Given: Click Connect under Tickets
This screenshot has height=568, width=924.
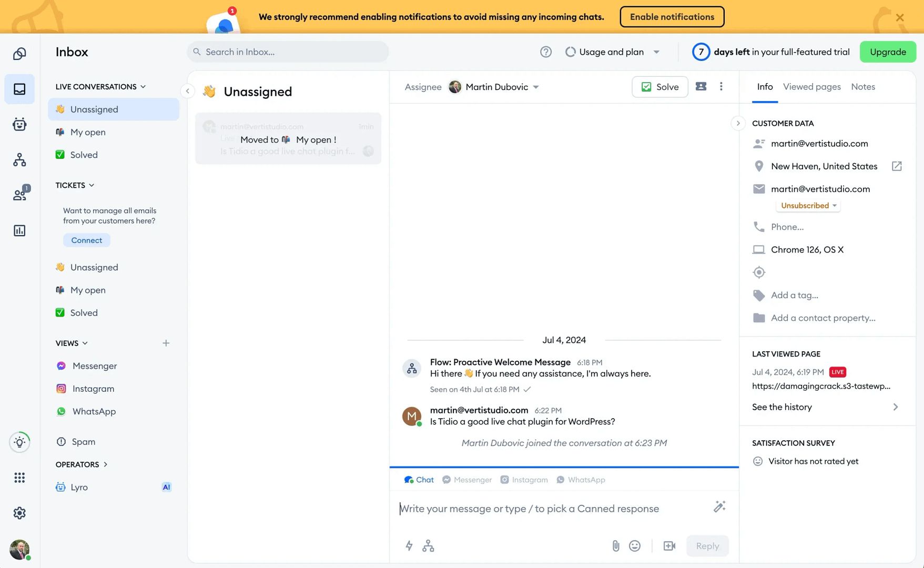Looking at the screenshot, I should pyautogui.click(x=87, y=240).
